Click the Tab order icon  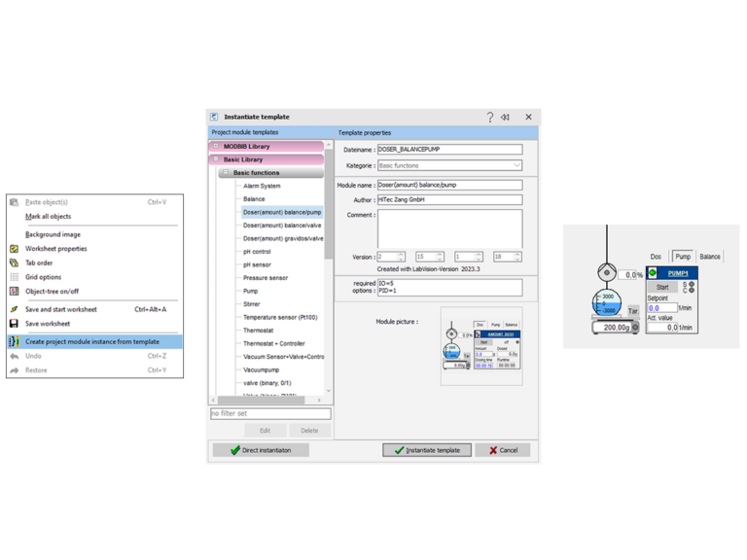tap(15, 262)
